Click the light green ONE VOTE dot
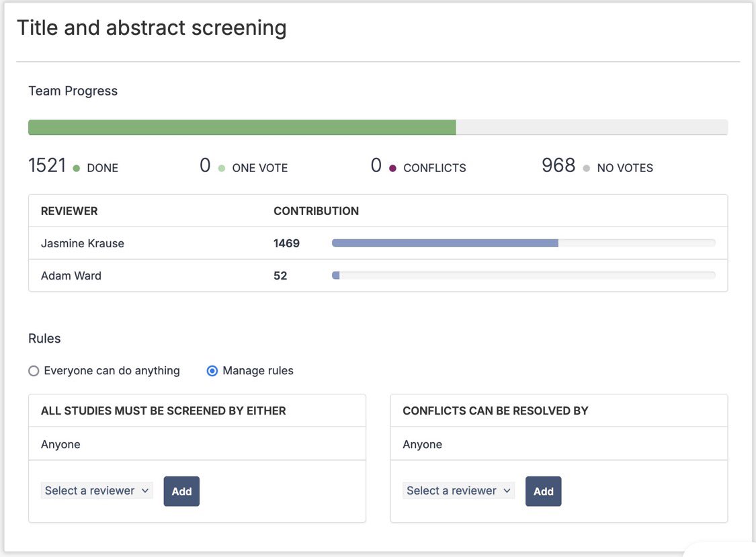The height and width of the screenshot is (557, 756). point(221,168)
